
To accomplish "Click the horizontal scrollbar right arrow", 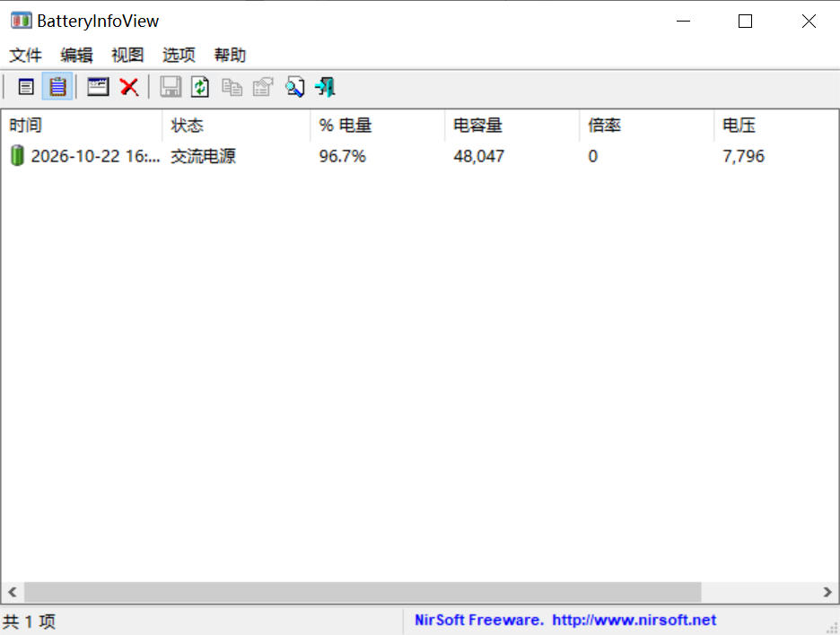I will [x=827, y=592].
